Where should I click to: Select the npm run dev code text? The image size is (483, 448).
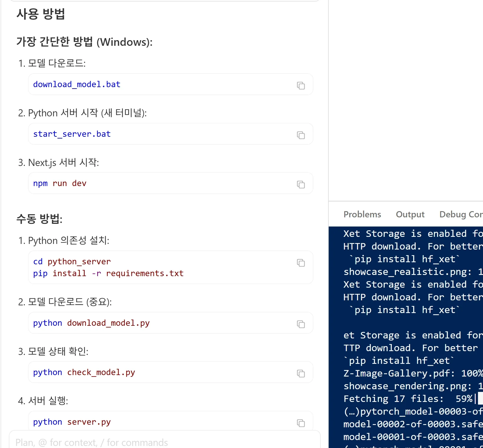click(x=60, y=183)
